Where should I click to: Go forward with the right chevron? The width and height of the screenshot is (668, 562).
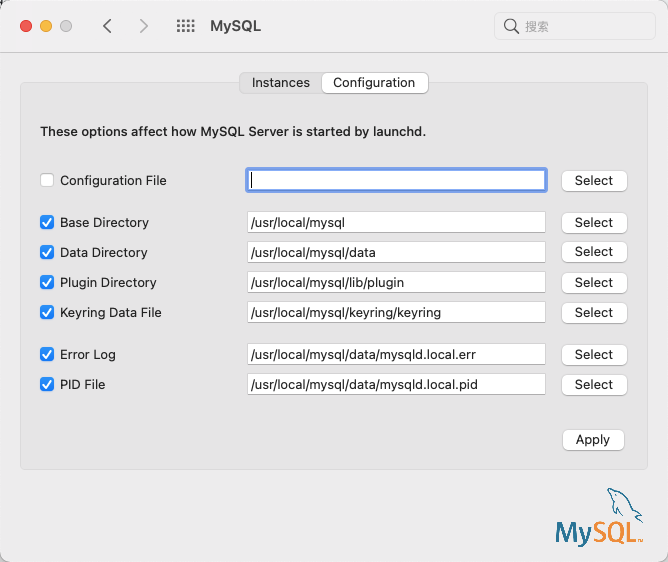point(144,26)
